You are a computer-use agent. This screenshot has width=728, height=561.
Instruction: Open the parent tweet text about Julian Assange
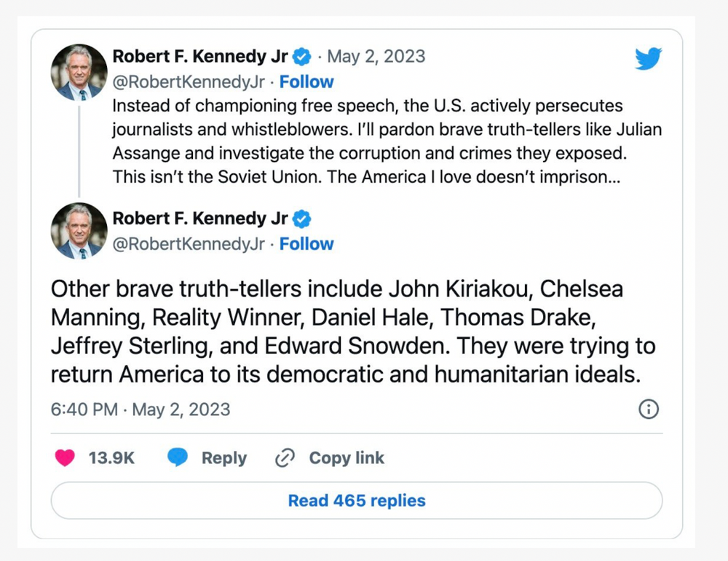[x=386, y=142]
